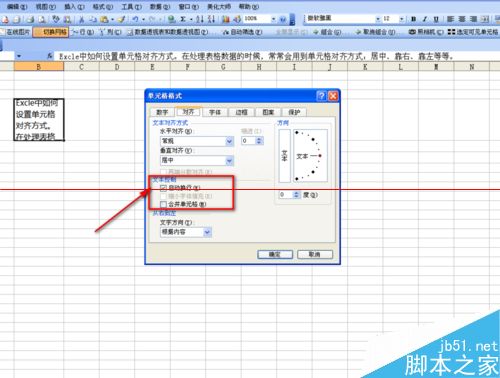Switch to the 数字 Number tab
This screenshot has width=500, height=378.
point(162,112)
